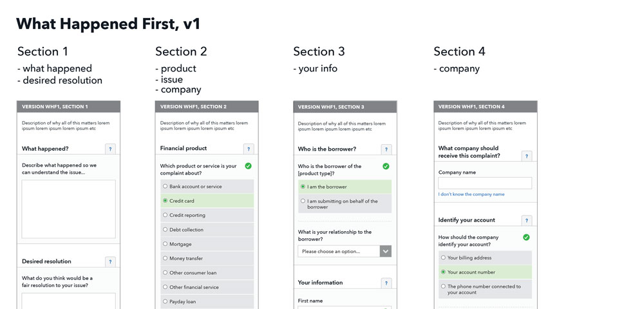Open help icon next to 'Financial product'

click(249, 149)
